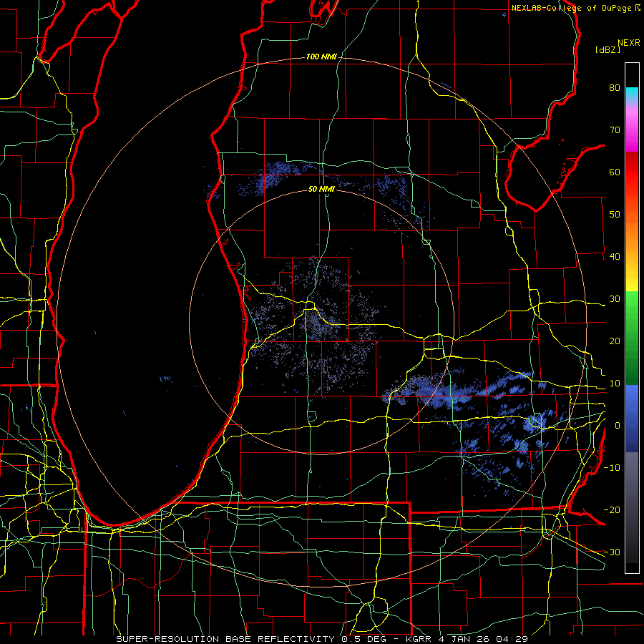Click the 50 value on the dBZ scale
Screen dimensions: 644x644
615,215
